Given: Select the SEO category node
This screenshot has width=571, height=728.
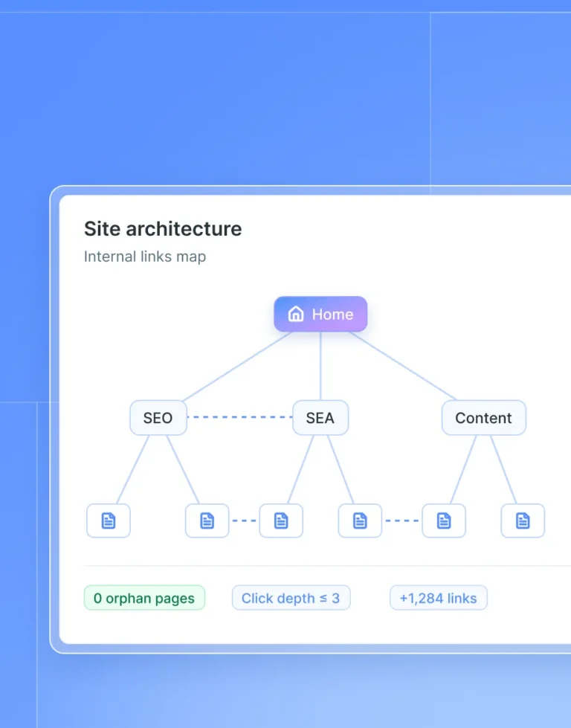Looking at the screenshot, I should (158, 418).
